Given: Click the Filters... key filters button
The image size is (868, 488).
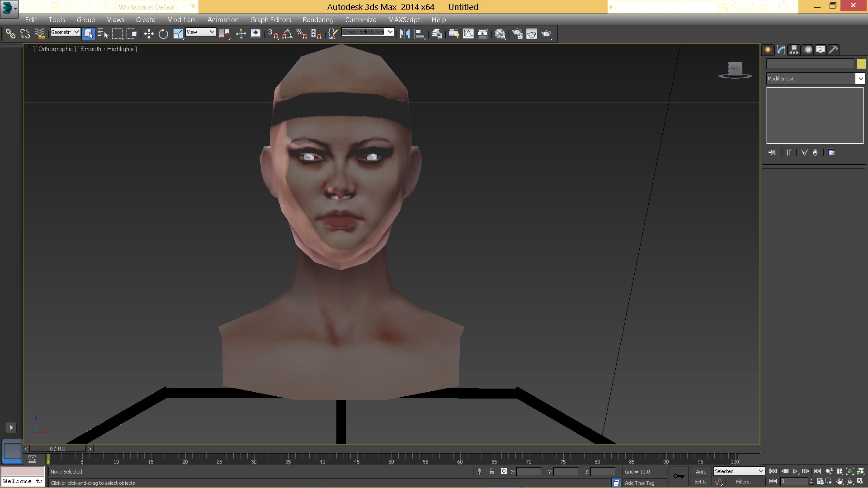Looking at the screenshot, I should tap(745, 482).
